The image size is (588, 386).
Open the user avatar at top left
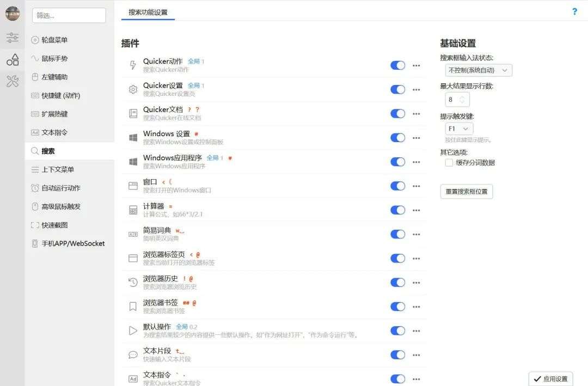point(13,14)
